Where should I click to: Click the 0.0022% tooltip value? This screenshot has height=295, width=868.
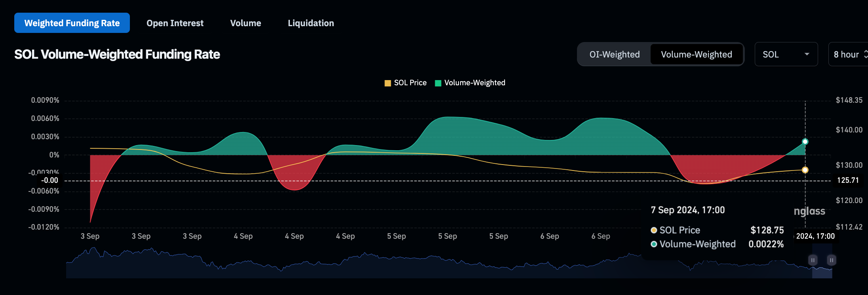(766, 244)
